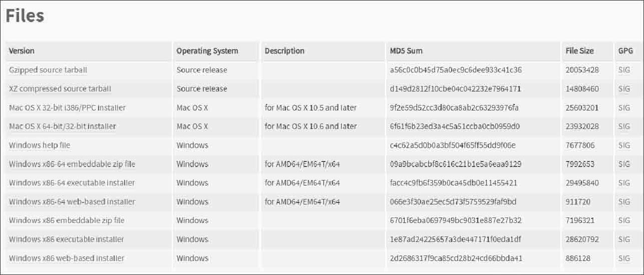The image size is (644, 275).
Task: Open the Gzipped source tarball link
Action: pyautogui.click(x=48, y=70)
